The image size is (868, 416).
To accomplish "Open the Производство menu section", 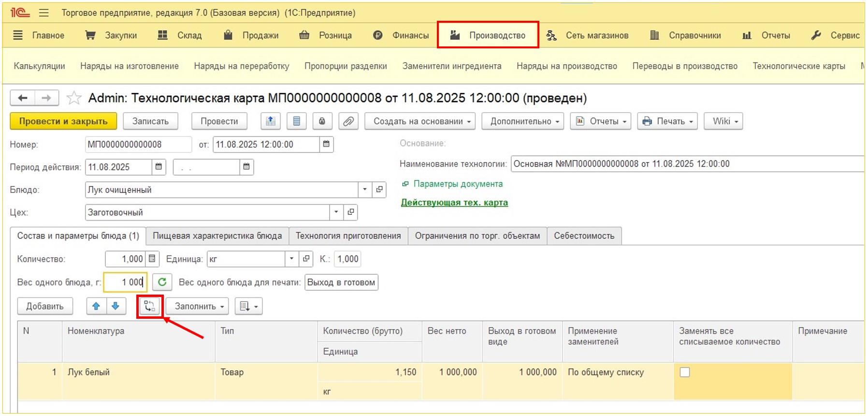I will pyautogui.click(x=488, y=35).
